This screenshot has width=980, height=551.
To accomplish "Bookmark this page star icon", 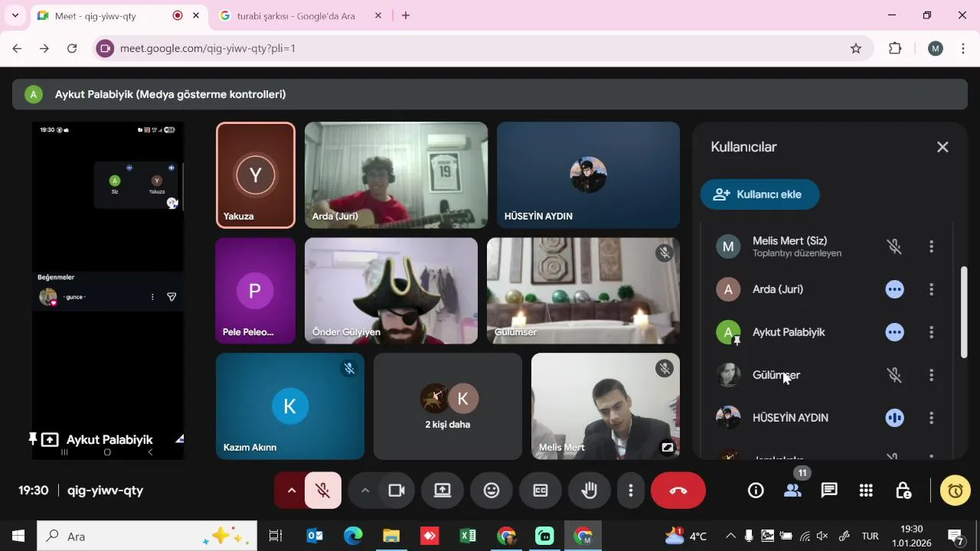I will pyautogui.click(x=856, y=48).
